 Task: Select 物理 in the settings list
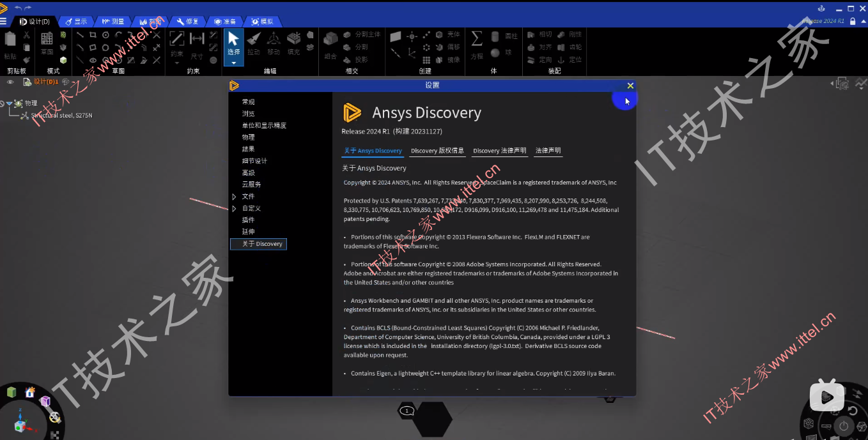[x=248, y=137]
